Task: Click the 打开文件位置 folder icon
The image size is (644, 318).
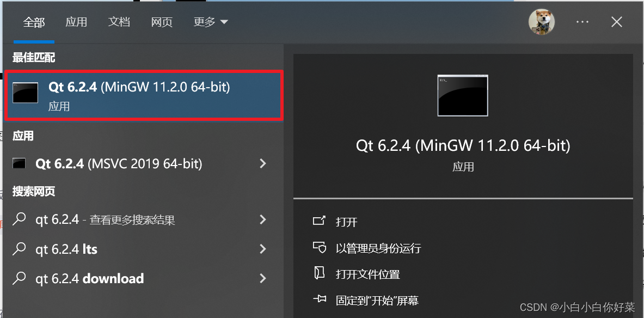Action: tap(319, 274)
